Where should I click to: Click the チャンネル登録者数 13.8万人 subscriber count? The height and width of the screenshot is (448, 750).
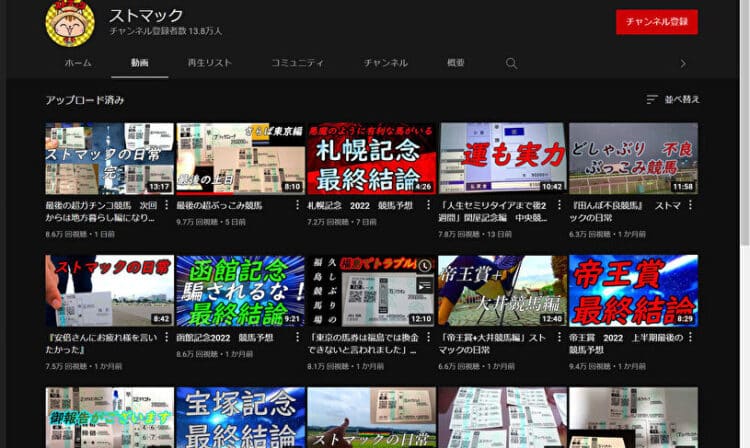[165, 31]
